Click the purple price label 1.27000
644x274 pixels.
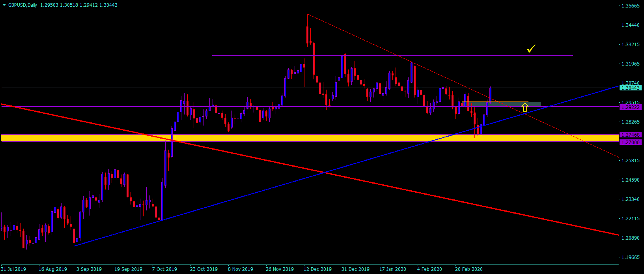pyautogui.click(x=631, y=142)
